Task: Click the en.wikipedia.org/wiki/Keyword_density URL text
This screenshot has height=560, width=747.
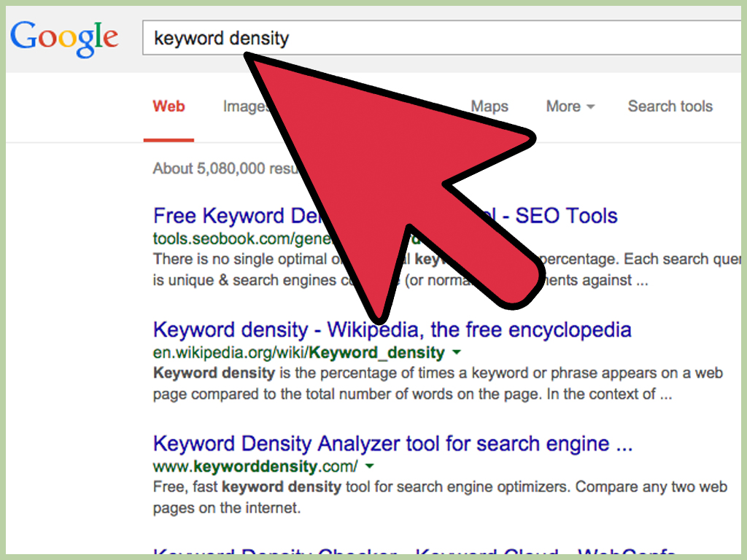Action: pos(298,352)
